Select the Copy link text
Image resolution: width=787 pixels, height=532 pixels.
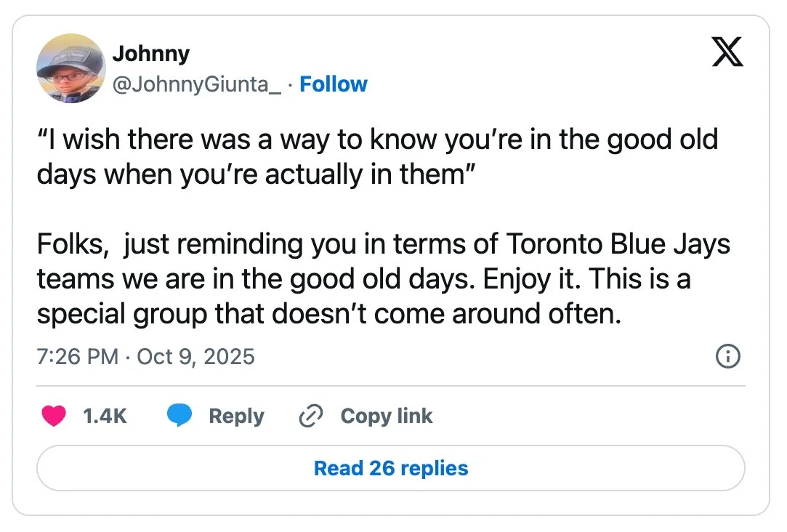click(387, 416)
